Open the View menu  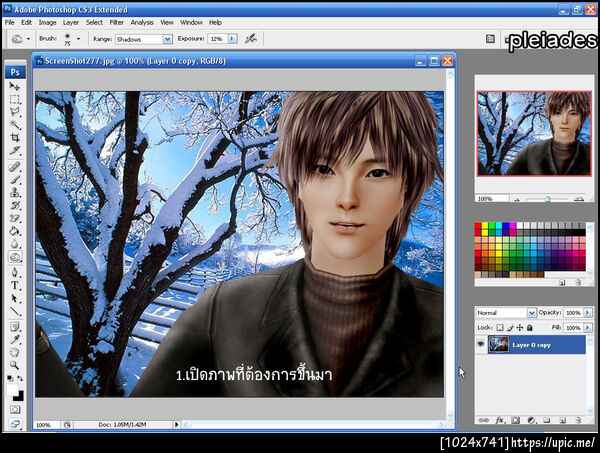point(167,23)
